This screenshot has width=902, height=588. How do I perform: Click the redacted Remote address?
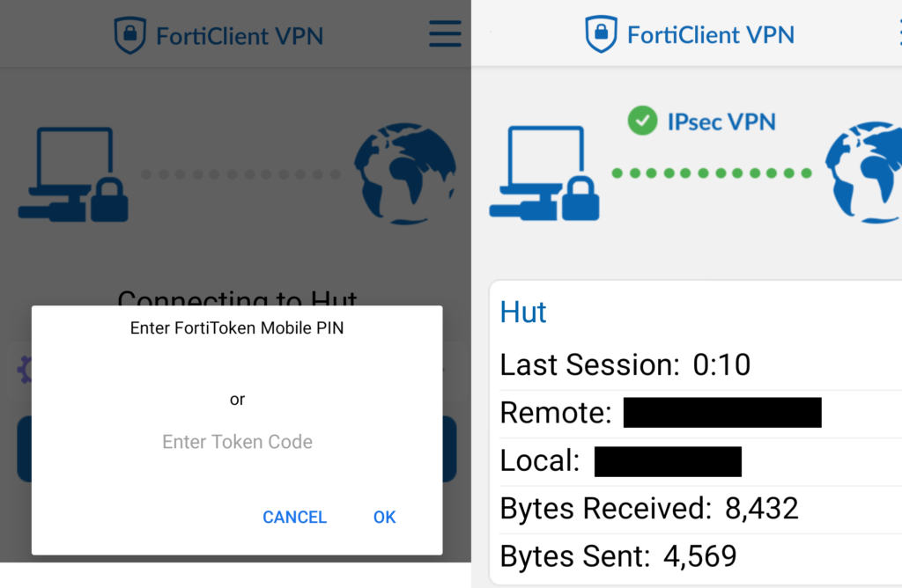(x=722, y=413)
